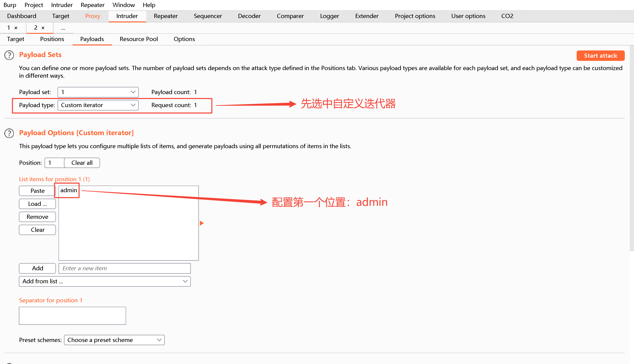Open the Intruder menu in the menu bar
This screenshot has height=364, width=634.
(x=62, y=5)
